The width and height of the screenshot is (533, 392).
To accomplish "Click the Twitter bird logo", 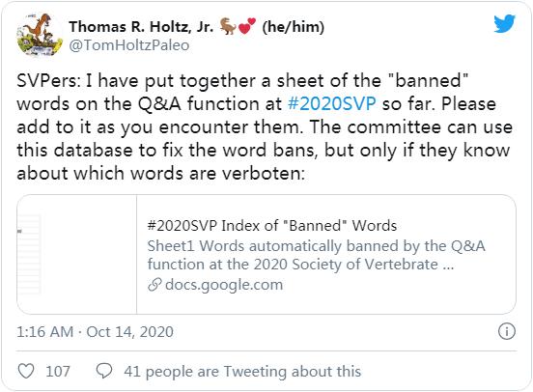I will 505,23.
